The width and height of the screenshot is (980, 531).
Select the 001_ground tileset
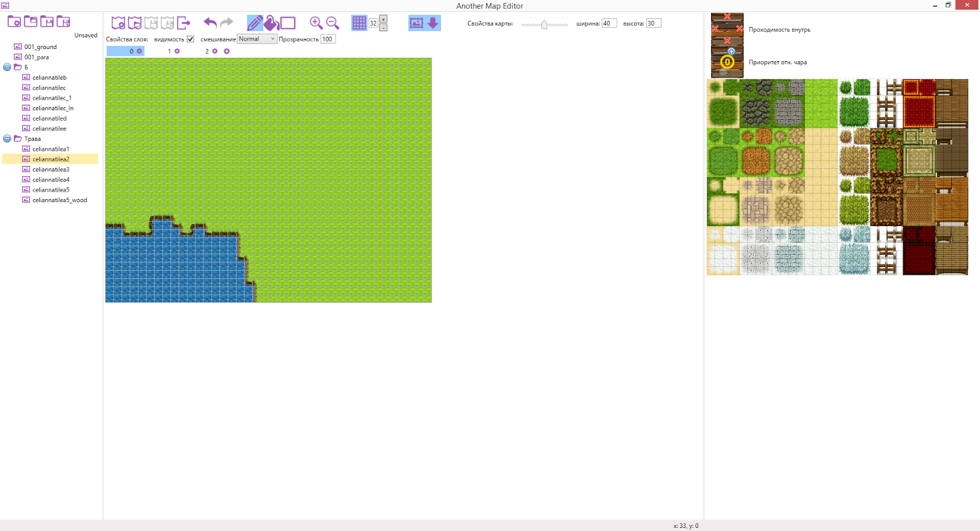pyautogui.click(x=40, y=47)
